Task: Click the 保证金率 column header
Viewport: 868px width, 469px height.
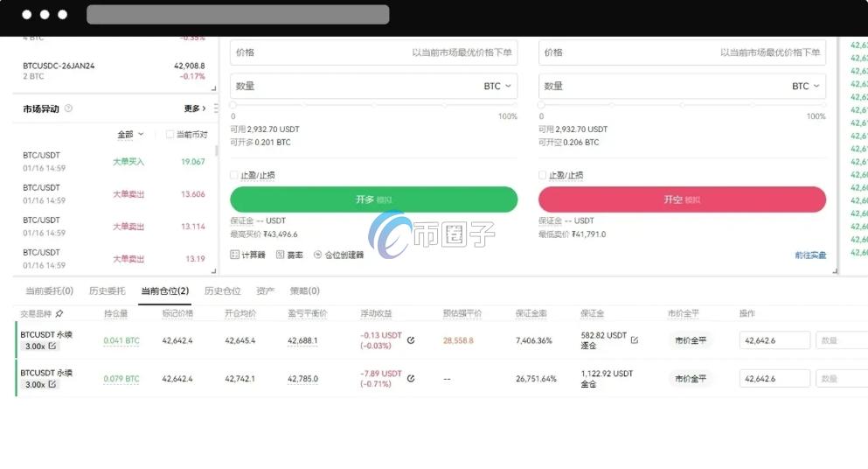Action: click(531, 314)
